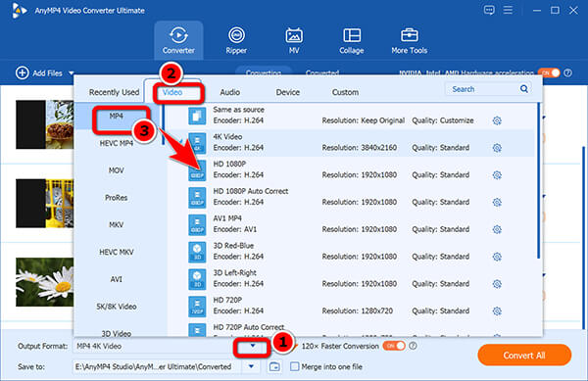Switch to the Audio tab
The width and height of the screenshot is (588, 381).
pyautogui.click(x=230, y=92)
